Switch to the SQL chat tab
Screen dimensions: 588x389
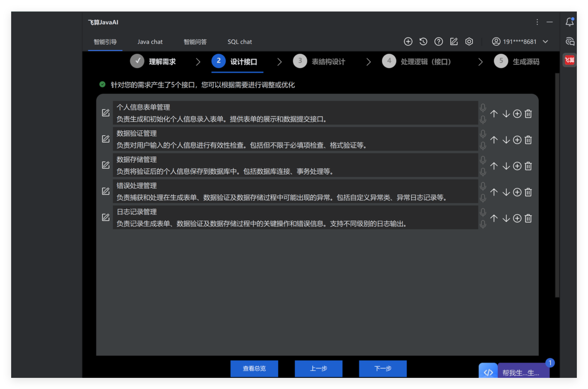pyautogui.click(x=240, y=42)
